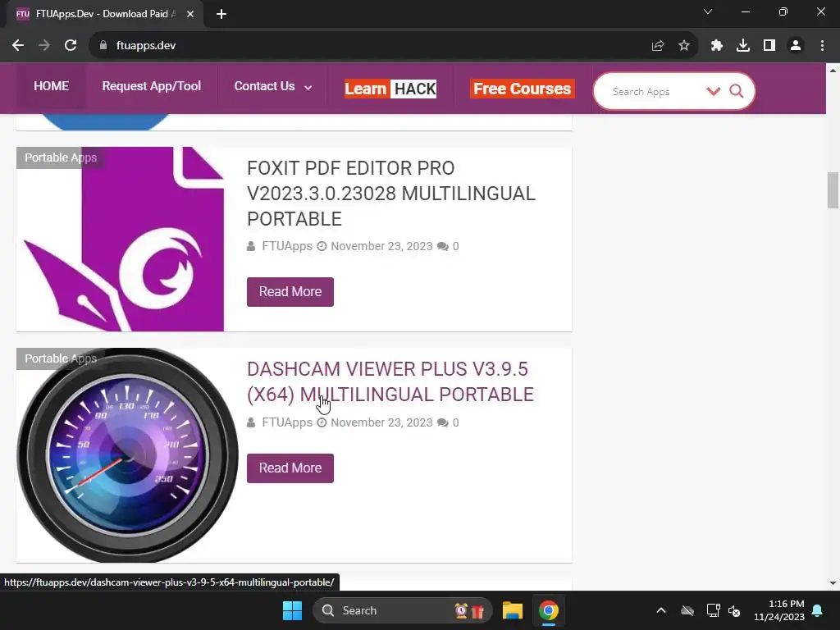Open the Windows Start menu
The height and width of the screenshot is (630, 840).
[293, 610]
